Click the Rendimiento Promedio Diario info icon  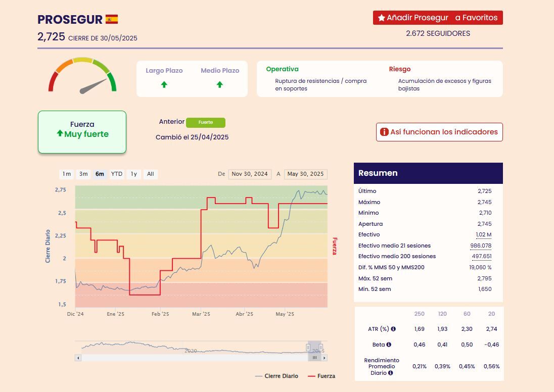390,373
